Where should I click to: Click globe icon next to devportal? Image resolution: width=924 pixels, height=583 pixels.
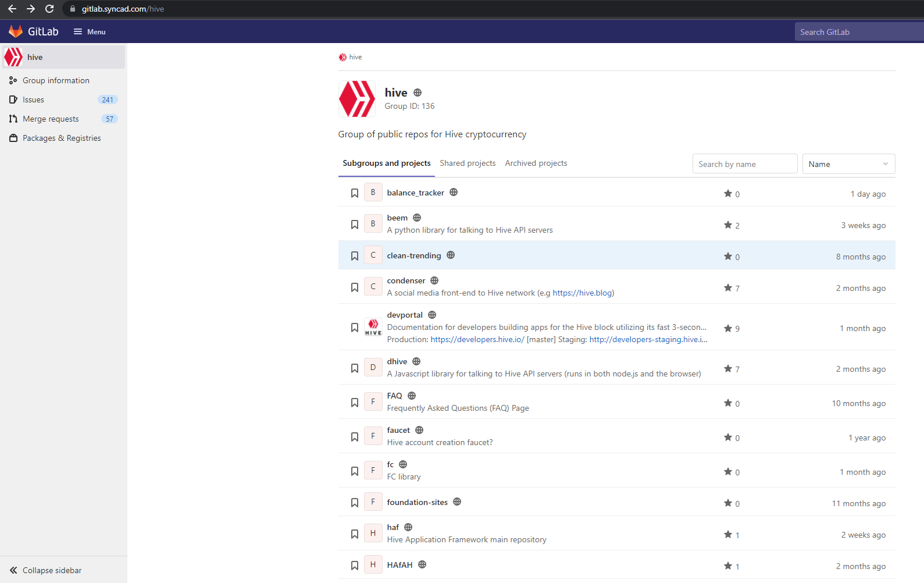pos(432,315)
